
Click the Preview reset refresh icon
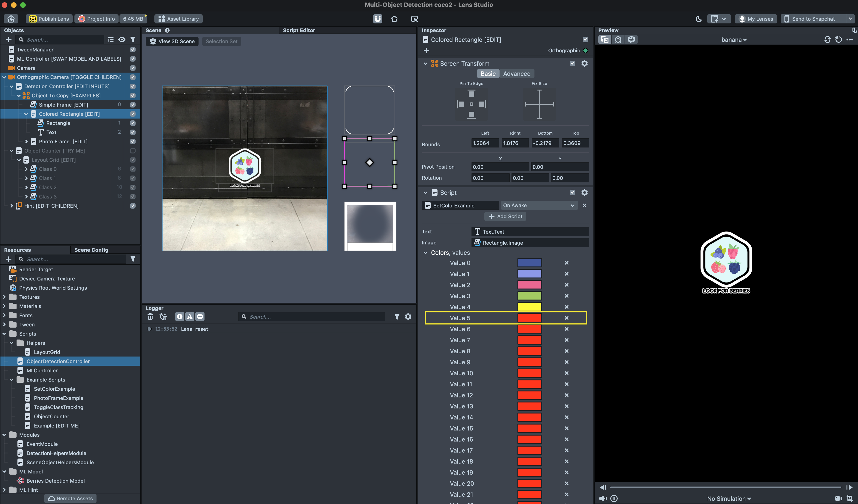pos(838,40)
